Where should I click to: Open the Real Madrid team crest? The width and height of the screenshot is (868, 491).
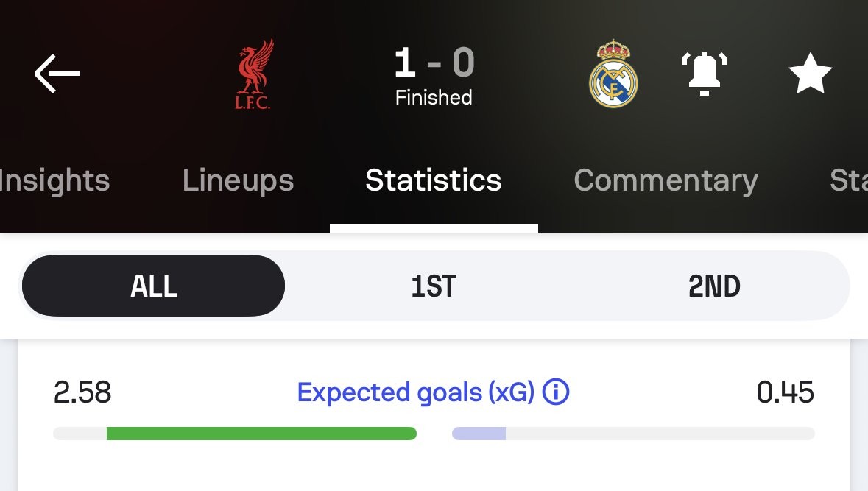click(x=613, y=74)
